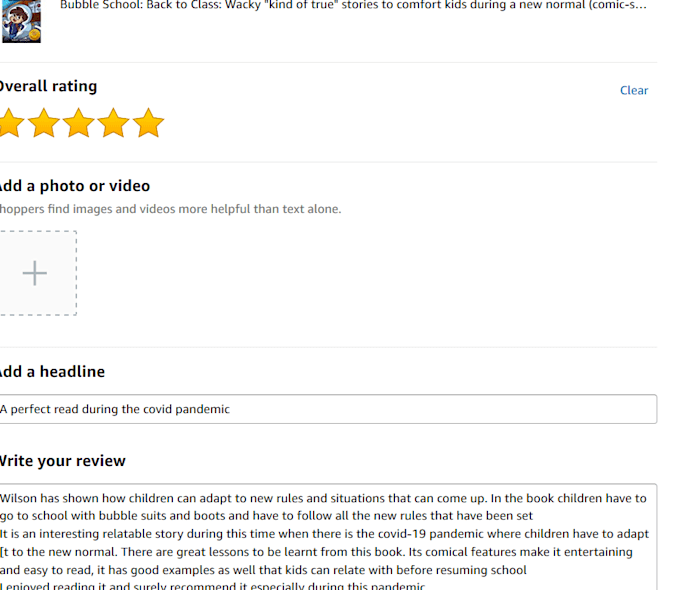Place cursor on line 'It is an interesting relatable story'
680x590 pixels.
point(324,534)
